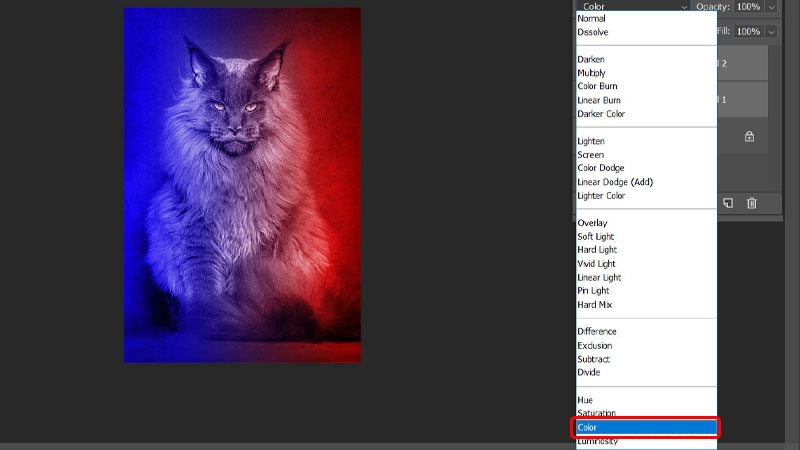Create a new layer icon
800x450 pixels.
point(728,203)
